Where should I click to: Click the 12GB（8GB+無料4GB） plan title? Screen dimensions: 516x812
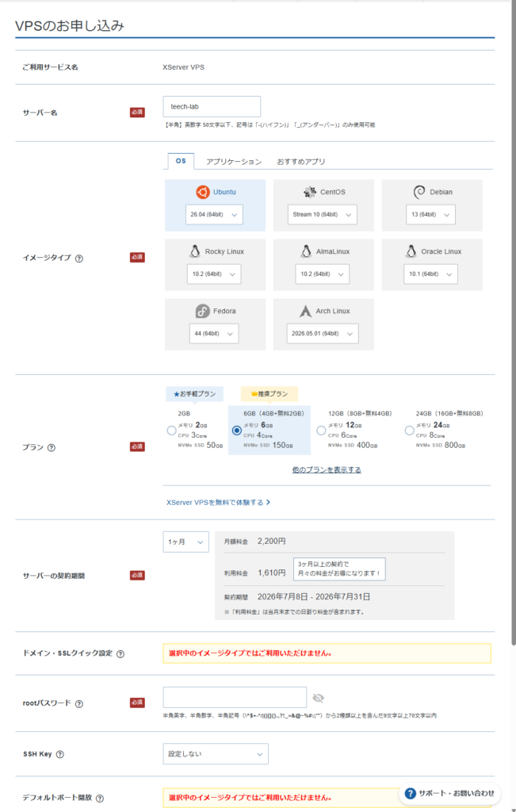tap(360, 414)
